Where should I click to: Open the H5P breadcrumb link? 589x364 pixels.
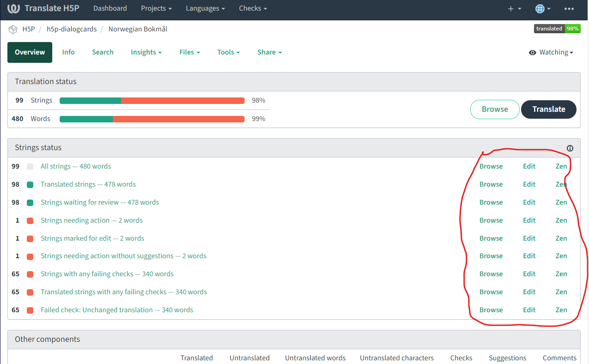click(x=29, y=29)
